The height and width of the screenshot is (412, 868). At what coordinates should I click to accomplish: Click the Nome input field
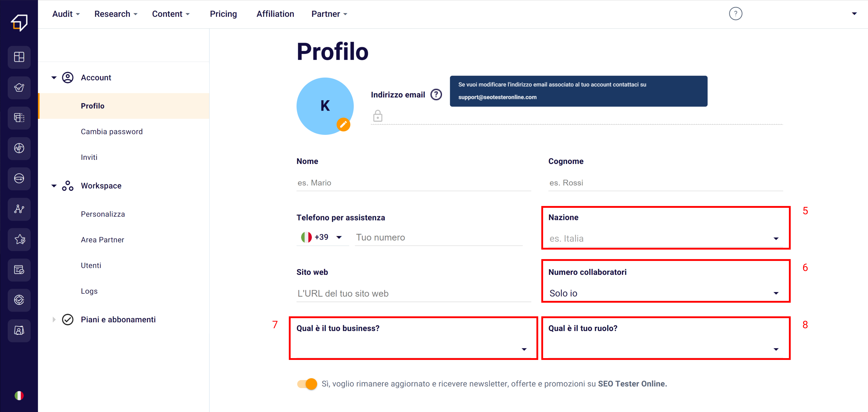coord(414,183)
